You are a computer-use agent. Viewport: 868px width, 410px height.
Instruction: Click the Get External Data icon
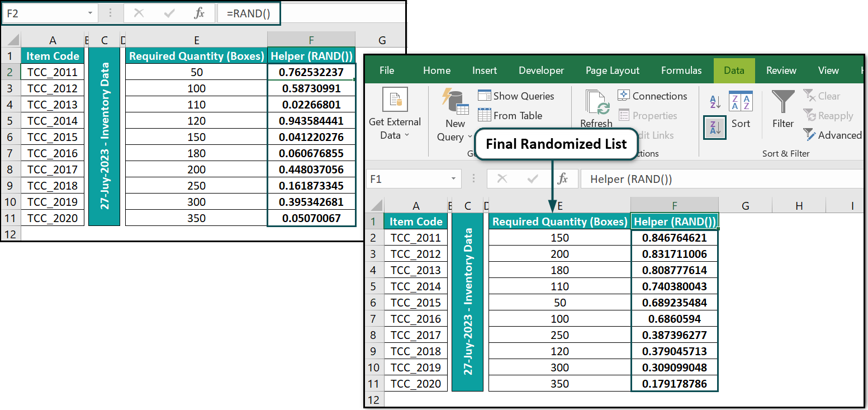pyautogui.click(x=395, y=100)
